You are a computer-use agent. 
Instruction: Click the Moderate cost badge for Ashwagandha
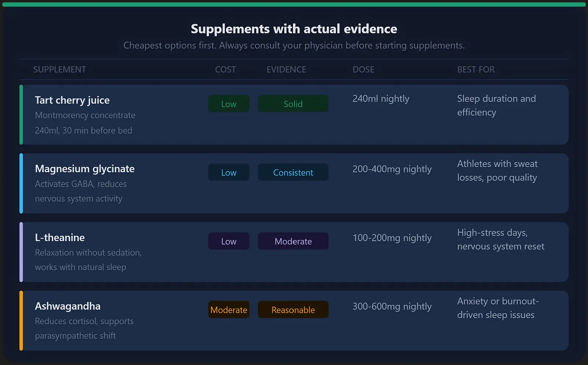pos(229,310)
